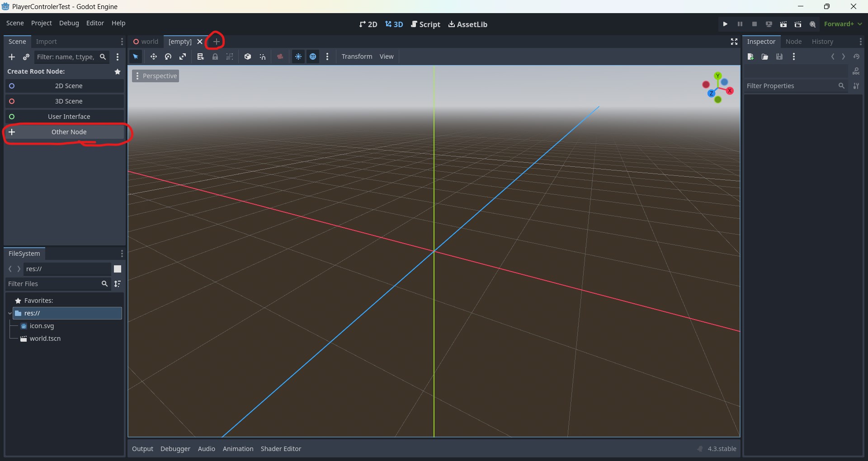Open the Node tab in the right dock
Image resolution: width=868 pixels, height=461 pixels.
[794, 41]
